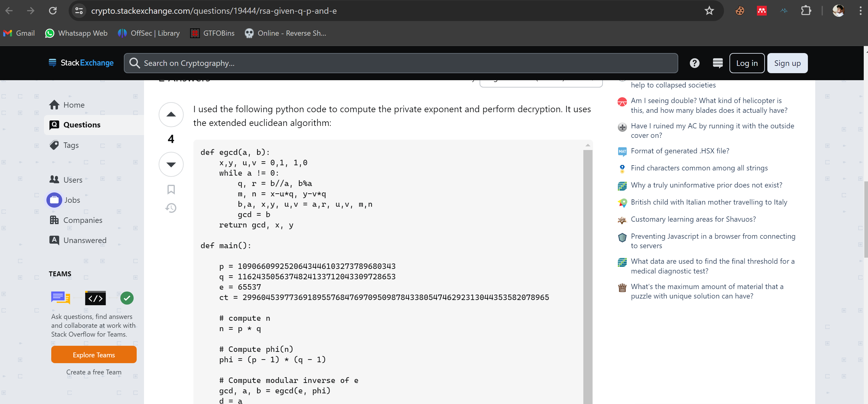Open the Gmail bookmark

[19, 33]
